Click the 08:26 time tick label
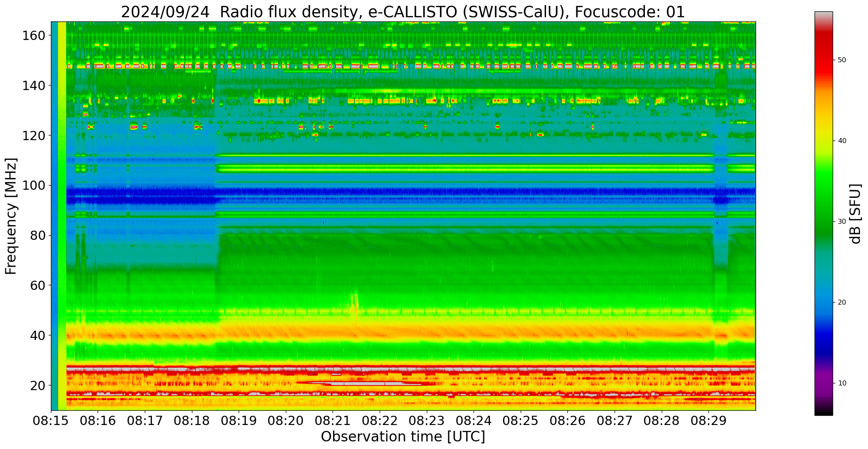Image resolution: width=868 pixels, height=449 pixels. point(567,421)
